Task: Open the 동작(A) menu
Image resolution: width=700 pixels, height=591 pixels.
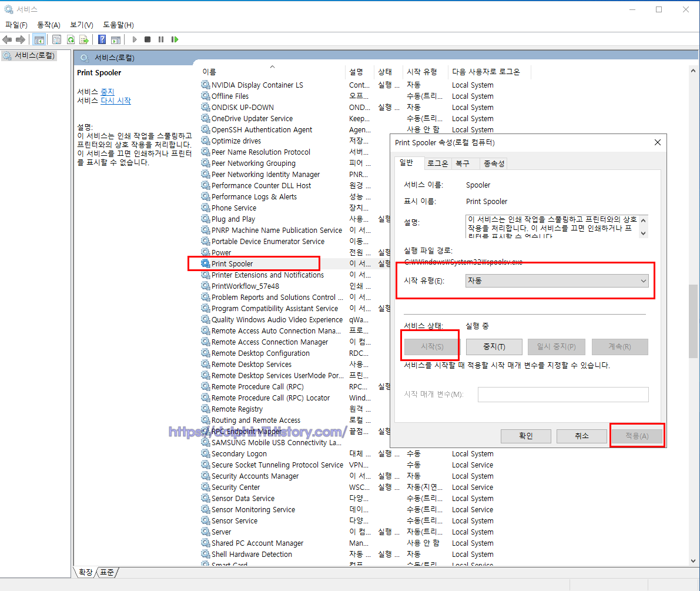Action: point(49,25)
